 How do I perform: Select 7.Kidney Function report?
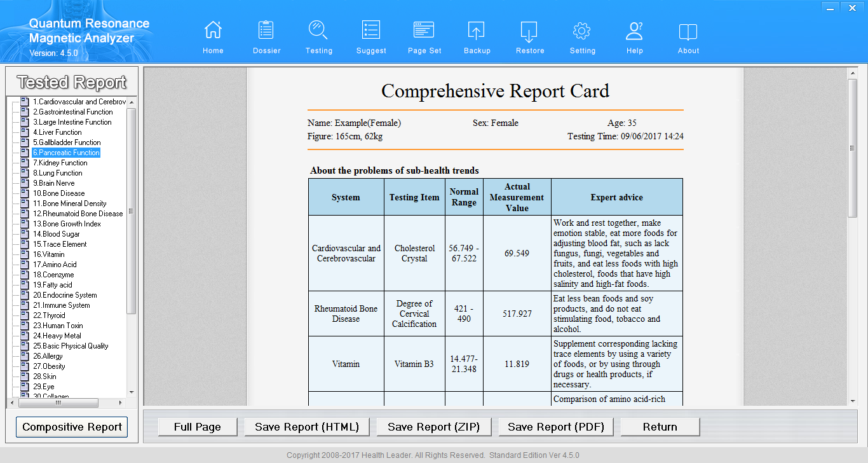(x=60, y=163)
